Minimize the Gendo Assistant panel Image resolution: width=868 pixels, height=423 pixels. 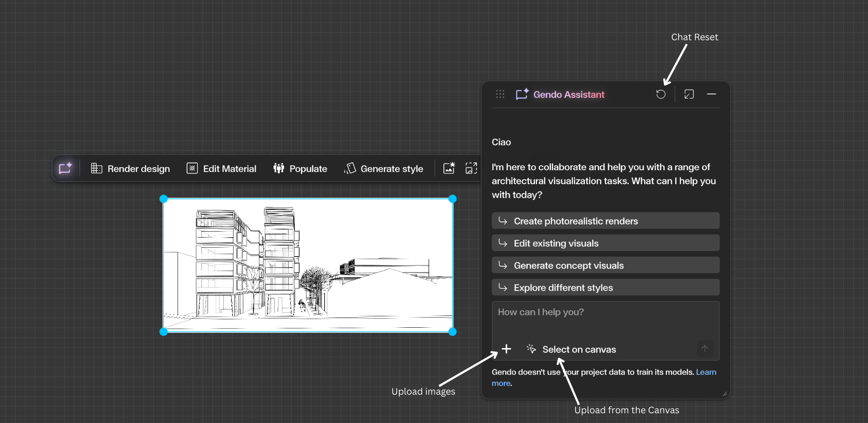point(711,94)
